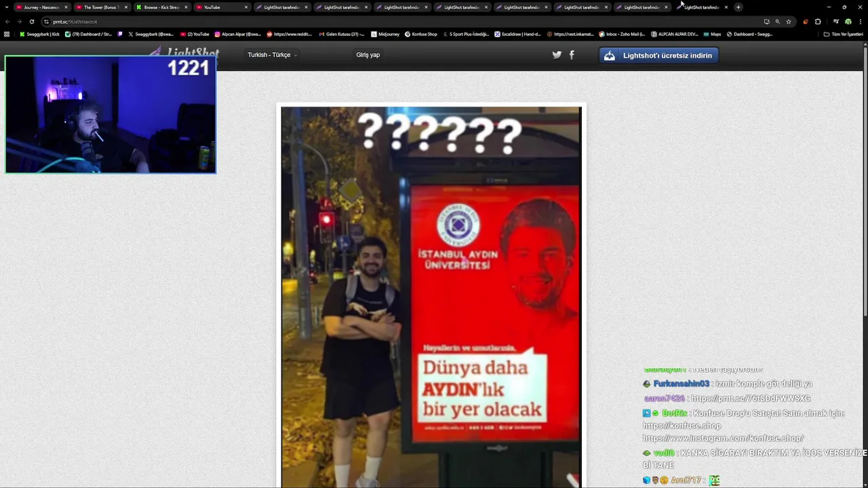Click the Giriş yap login link

[368, 55]
